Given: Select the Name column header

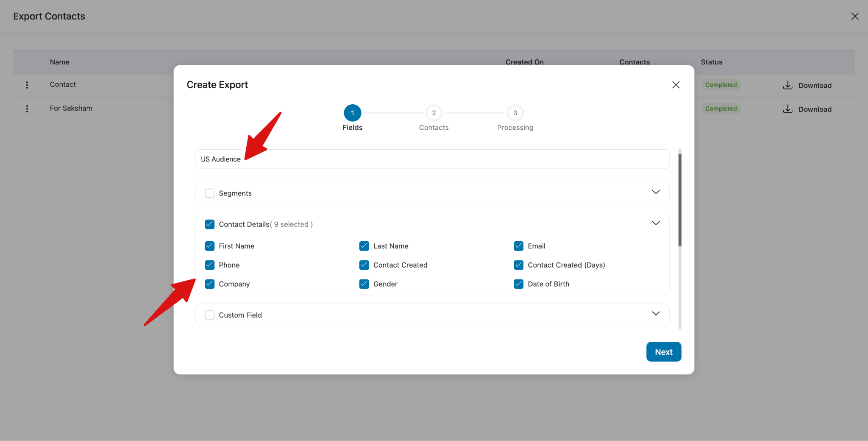Looking at the screenshot, I should click(59, 62).
